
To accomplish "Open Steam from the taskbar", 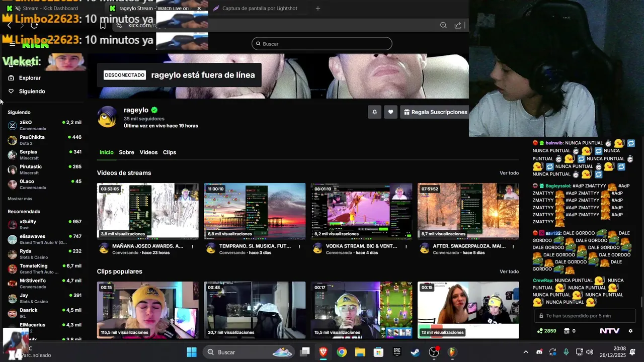I will click(x=415, y=352).
